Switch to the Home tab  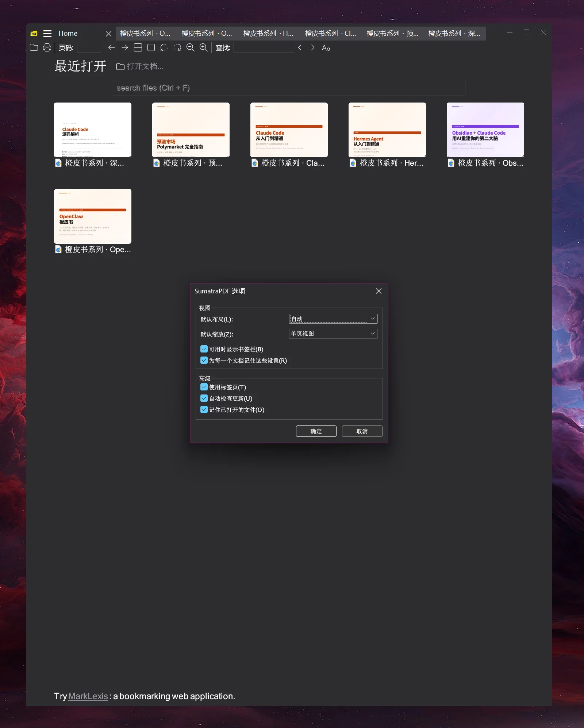coord(68,34)
